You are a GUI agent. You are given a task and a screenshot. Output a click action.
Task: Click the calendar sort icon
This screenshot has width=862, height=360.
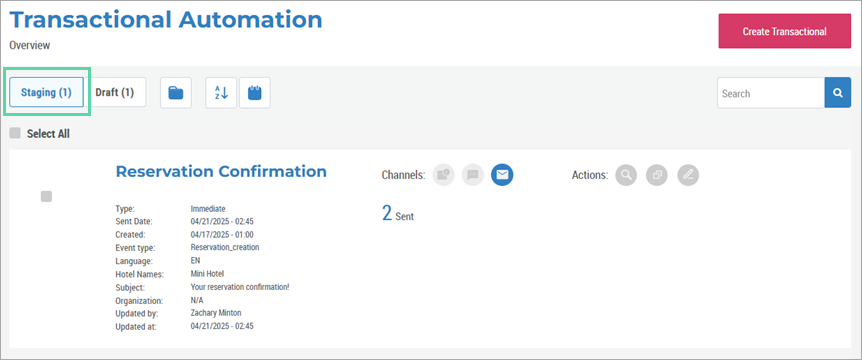(255, 93)
